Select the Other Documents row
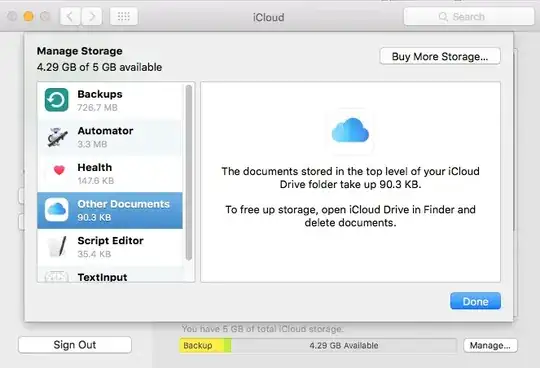The width and height of the screenshot is (540, 368). click(110, 210)
